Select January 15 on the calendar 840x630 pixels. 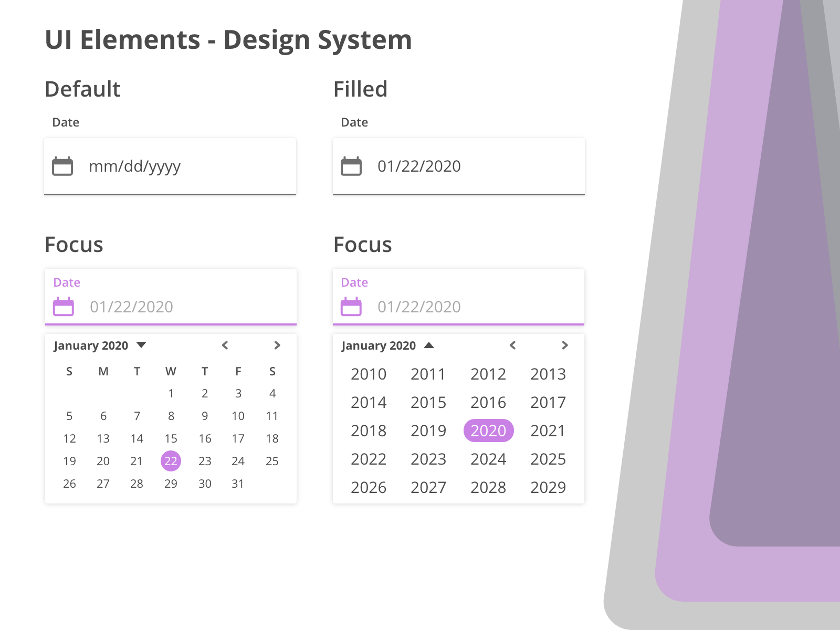pyautogui.click(x=171, y=438)
